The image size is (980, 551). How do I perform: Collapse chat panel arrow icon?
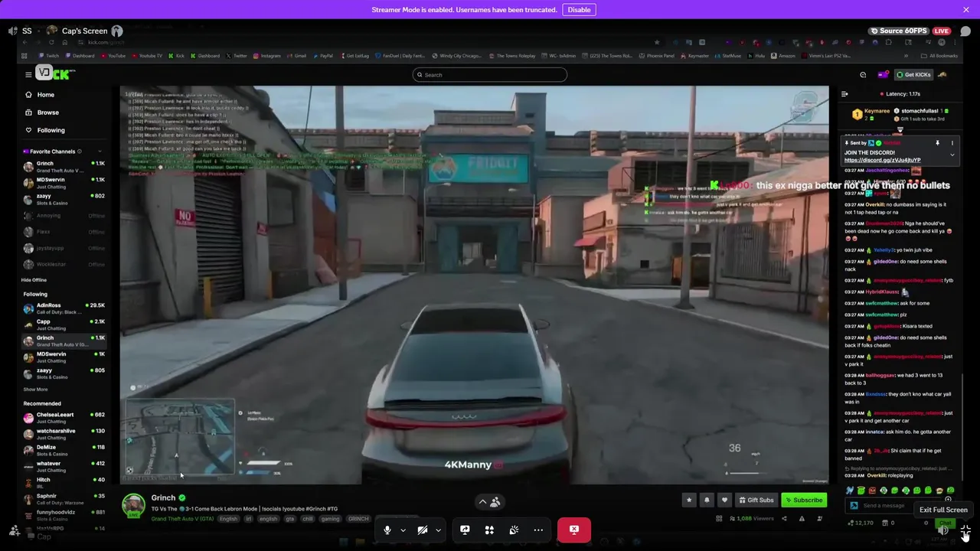point(844,94)
